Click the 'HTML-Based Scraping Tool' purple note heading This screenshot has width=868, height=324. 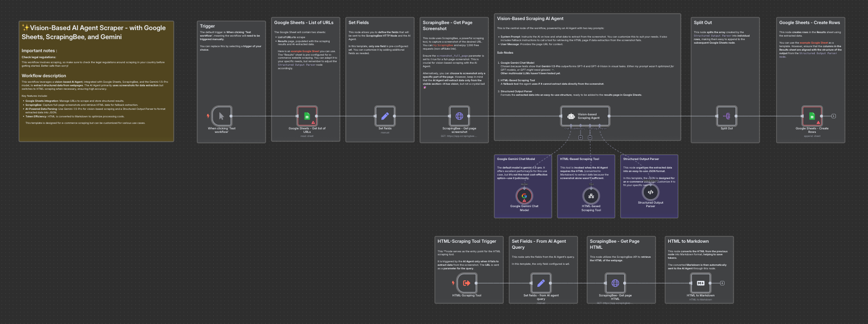click(580, 159)
